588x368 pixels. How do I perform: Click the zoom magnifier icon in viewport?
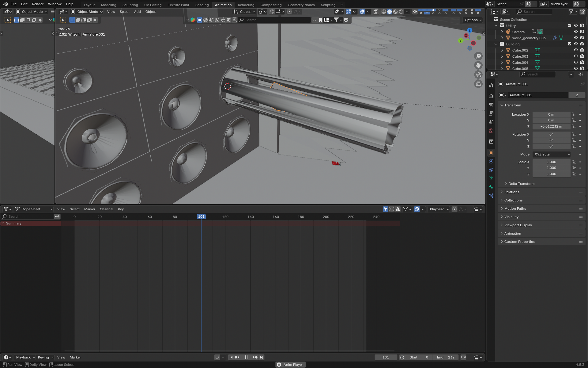[x=478, y=56]
